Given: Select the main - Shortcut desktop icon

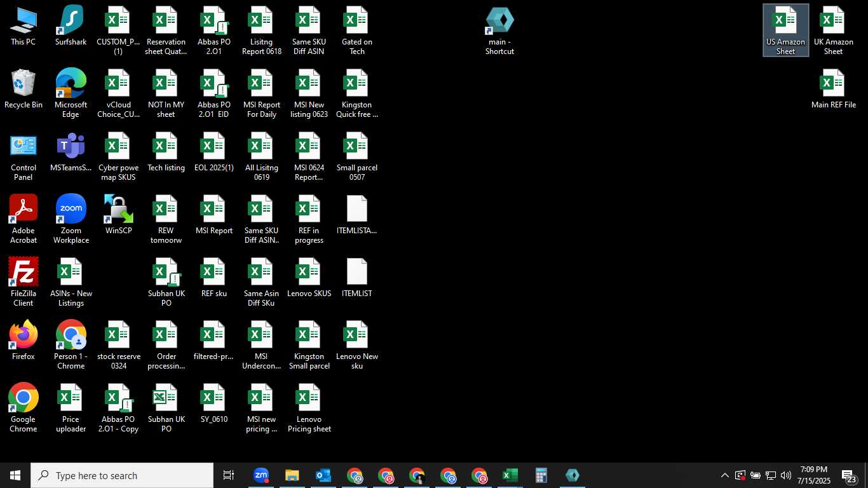Looking at the screenshot, I should 499,31.
